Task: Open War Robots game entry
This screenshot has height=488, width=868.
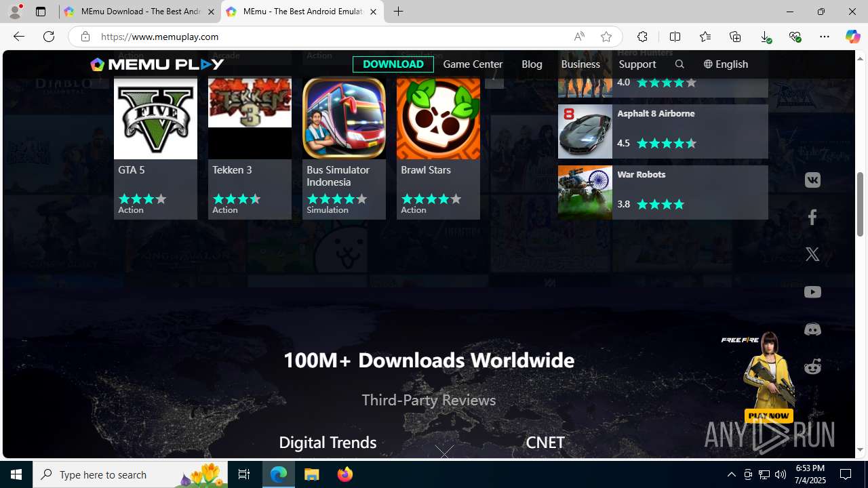Action: coord(663,192)
